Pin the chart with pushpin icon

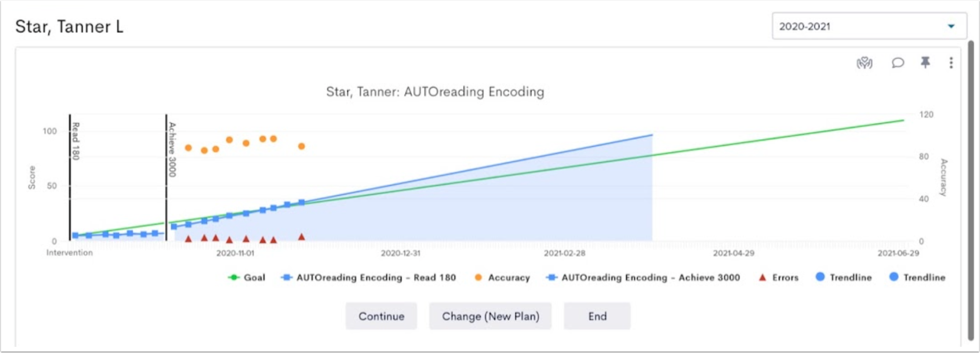click(925, 62)
